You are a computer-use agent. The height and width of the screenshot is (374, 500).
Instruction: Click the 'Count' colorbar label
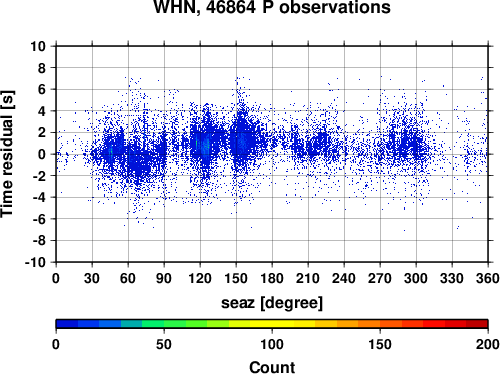click(x=272, y=367)
